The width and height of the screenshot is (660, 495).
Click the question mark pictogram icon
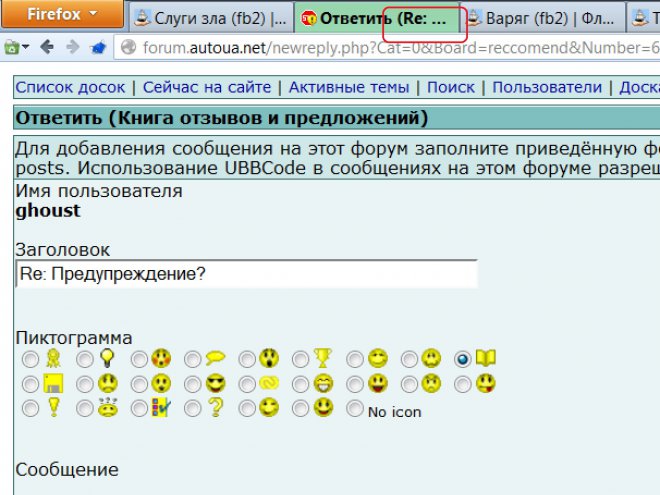214,408
